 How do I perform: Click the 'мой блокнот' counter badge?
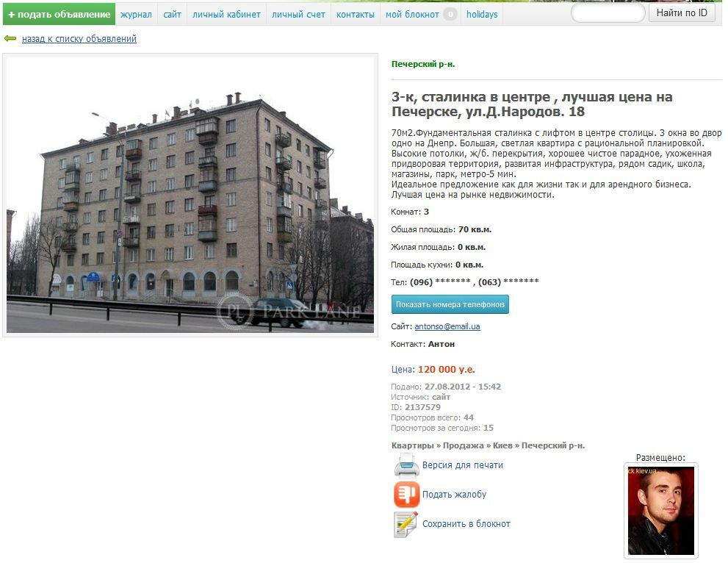pos(450,15)
